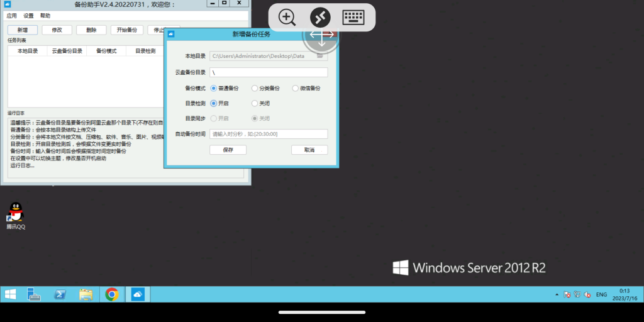Open Server Manager from the taskbar
644x322 pixels.
pyautogui.click(x=34, y=294)
